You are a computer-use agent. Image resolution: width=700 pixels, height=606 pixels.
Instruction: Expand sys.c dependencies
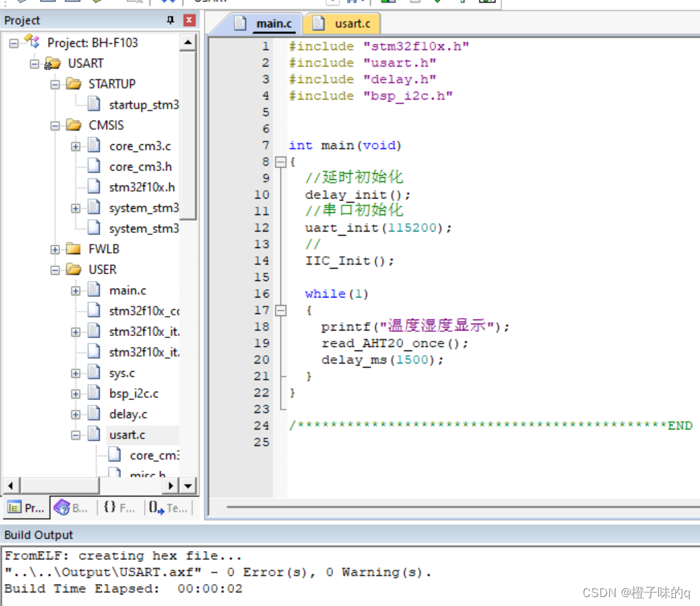[76, 373]
